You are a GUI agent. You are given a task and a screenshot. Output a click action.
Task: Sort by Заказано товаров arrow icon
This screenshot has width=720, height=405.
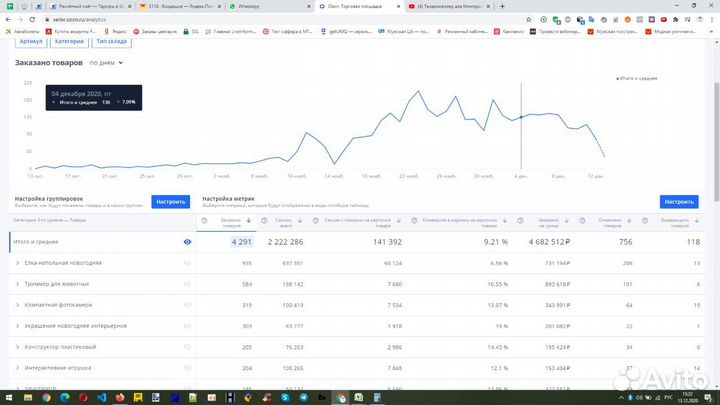(249, 220)
